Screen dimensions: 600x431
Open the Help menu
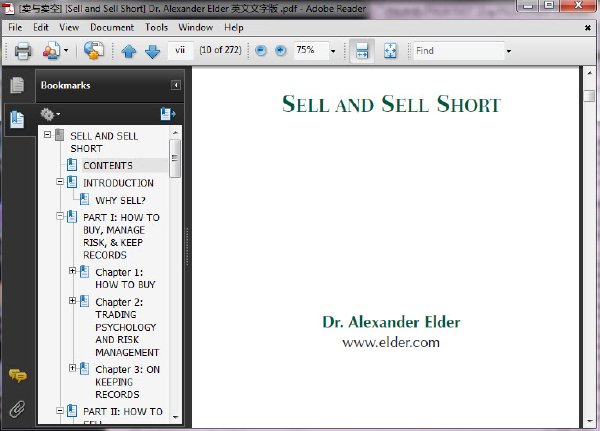(x=234, y=27)
